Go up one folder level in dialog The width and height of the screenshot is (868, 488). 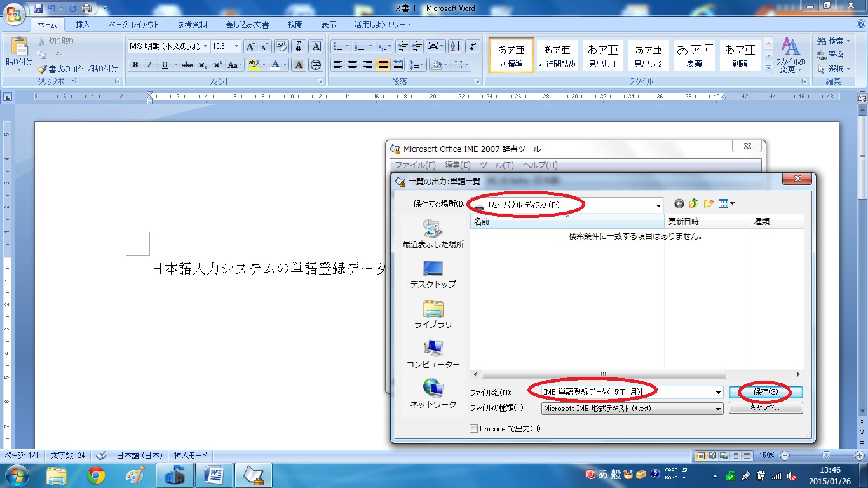click(x=694, y=203)
